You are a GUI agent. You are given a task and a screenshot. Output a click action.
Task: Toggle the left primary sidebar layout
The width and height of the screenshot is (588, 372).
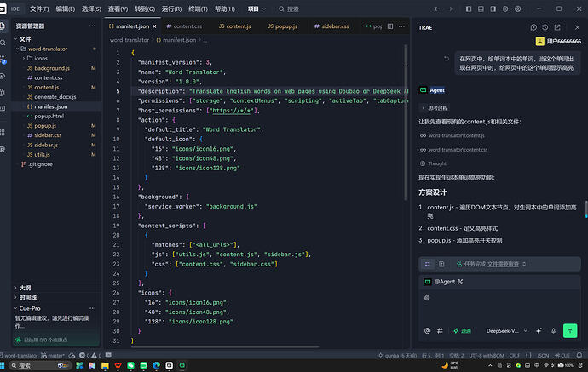(469, 9)
